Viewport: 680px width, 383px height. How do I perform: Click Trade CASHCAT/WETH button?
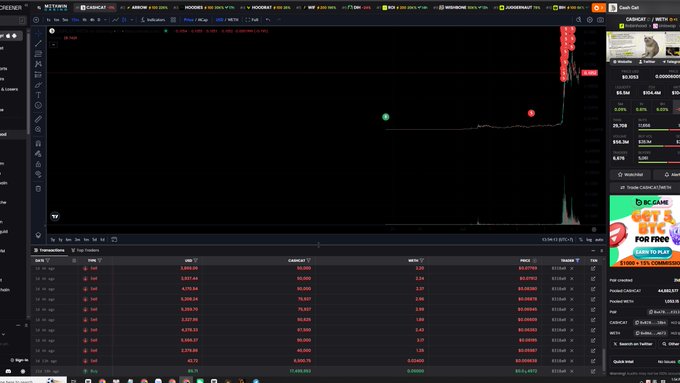pyautogui.click(x=645, y=187)
